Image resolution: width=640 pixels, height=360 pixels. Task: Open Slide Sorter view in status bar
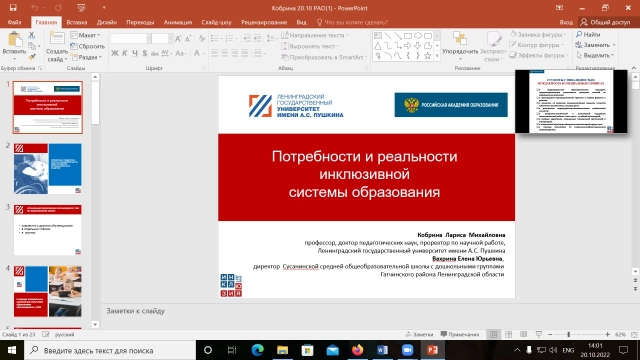[x=509, y=334]
